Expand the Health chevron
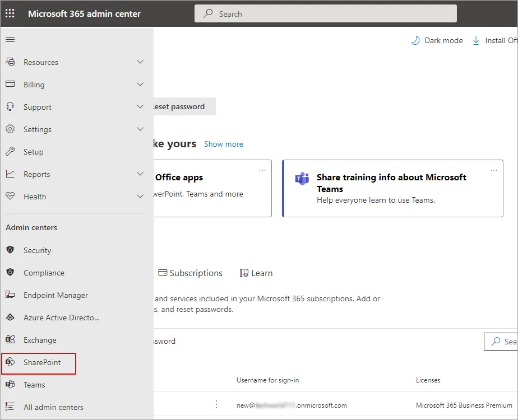The image size is (518, 420). pos(140,197)
